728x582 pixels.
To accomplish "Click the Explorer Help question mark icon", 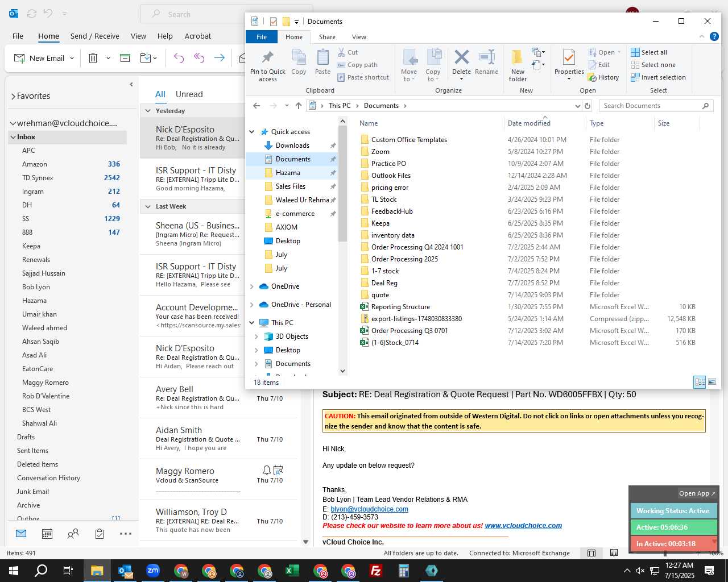I will (714, 36).
